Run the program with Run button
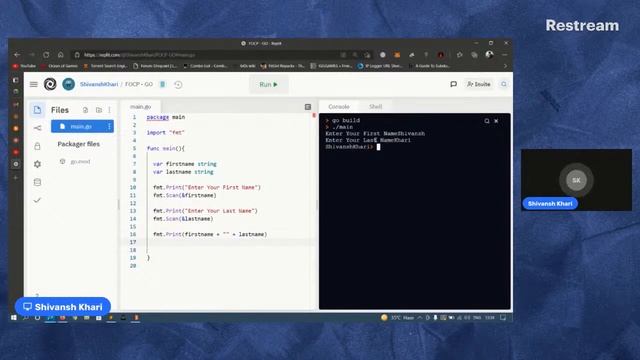Screen dimensions: 640x360 (x=269, y=84)
